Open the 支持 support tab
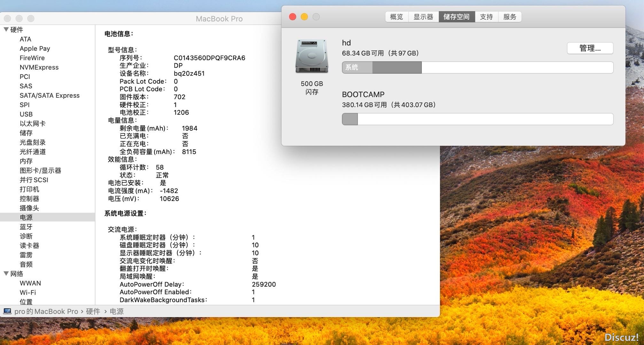Image resolution: width=644 pixels, height=345 pixels. click(486, 17)
